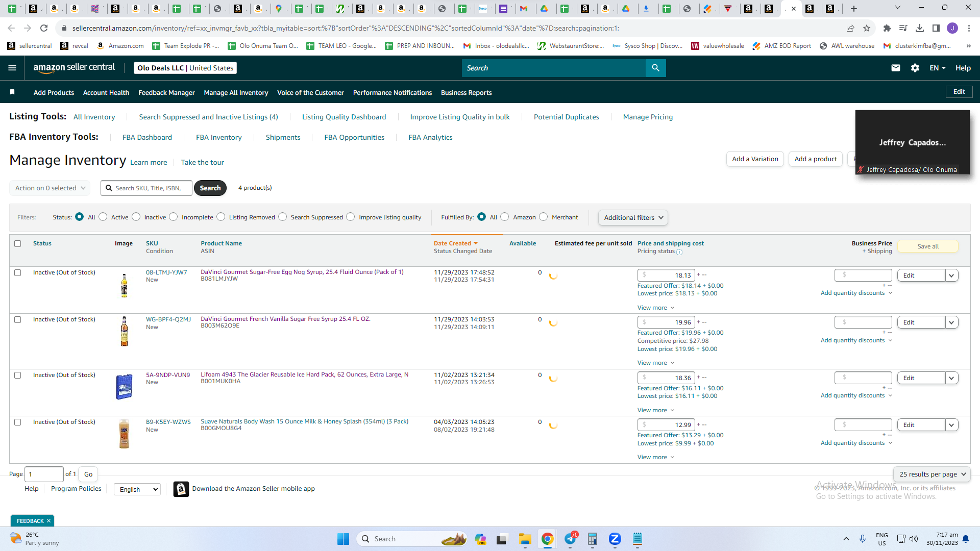Select the DaVinci Egg Nog Syrup row checkbox
Screen dimensions: 980x551
click(x=18, y=273)
